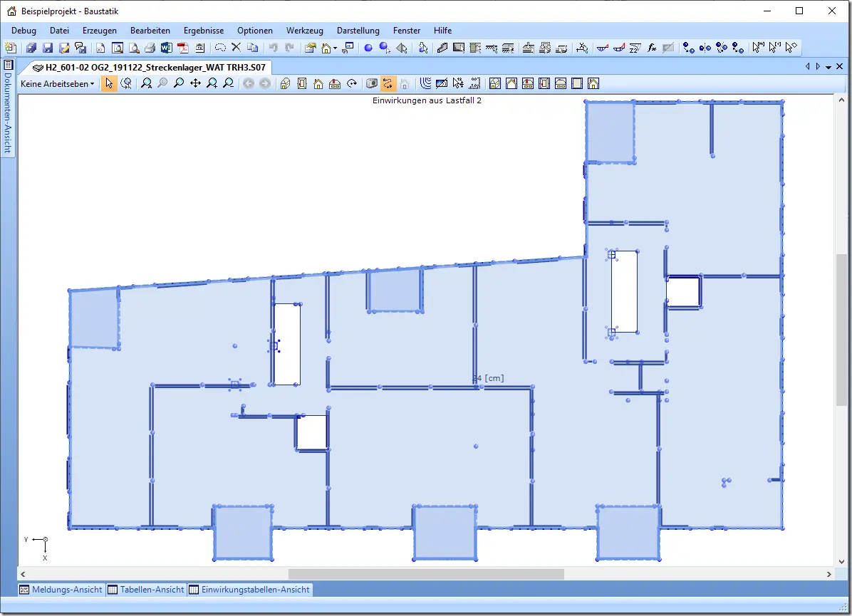Click the delete X icon in toolbar
This screenshot has height=616, width=852.
click(237, 47)
